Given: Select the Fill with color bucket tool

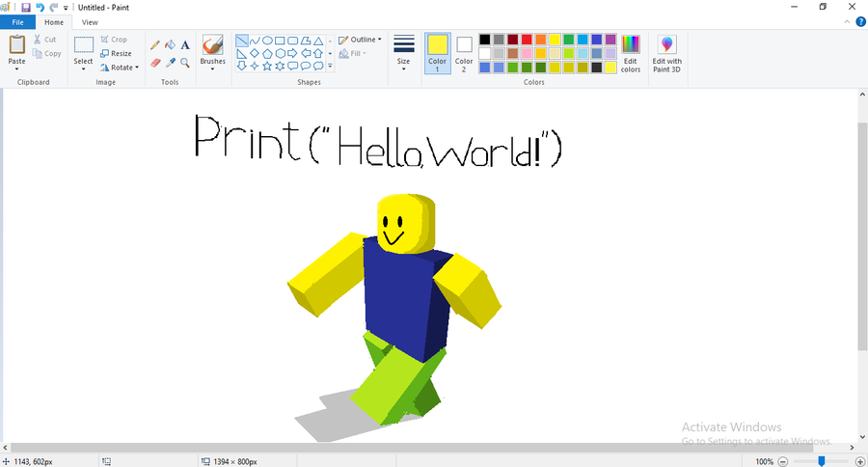Looking at the screenshot, I should [x=170, y=45].
